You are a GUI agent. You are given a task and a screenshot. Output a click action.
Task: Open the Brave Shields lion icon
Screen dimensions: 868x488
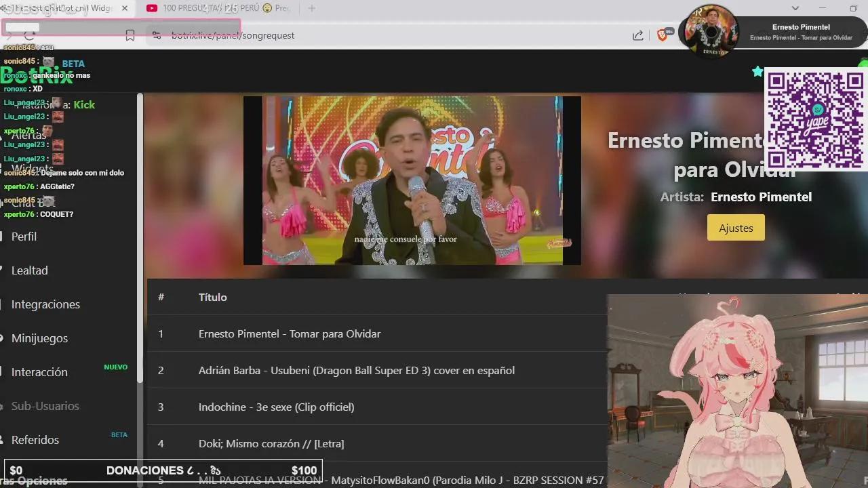[663, 35]
